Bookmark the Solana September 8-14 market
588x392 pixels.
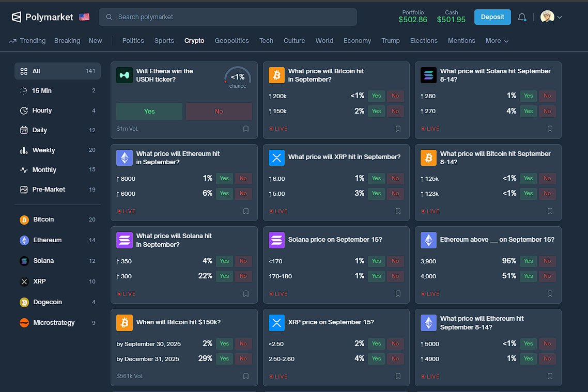550,129
